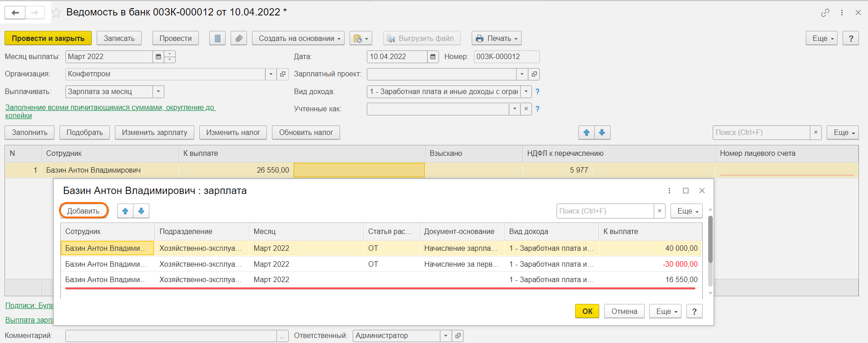Clear the Учтенные как field
This screenshot has height=343, width=868.
(x=526, y=109)
